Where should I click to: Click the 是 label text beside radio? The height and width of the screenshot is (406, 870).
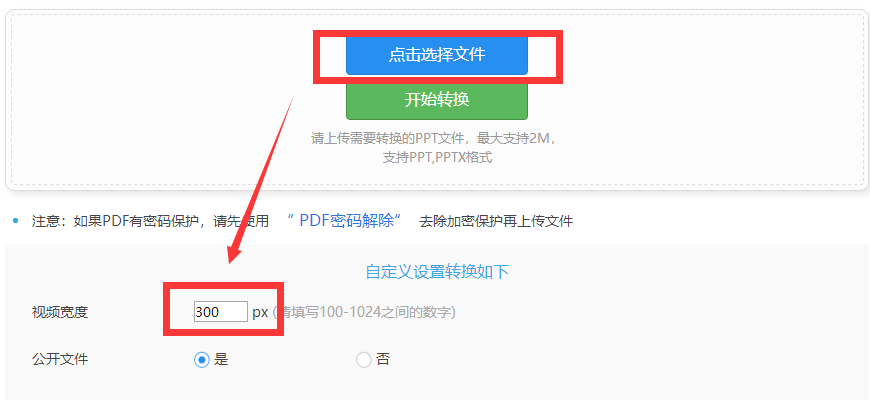pos(221,359)
